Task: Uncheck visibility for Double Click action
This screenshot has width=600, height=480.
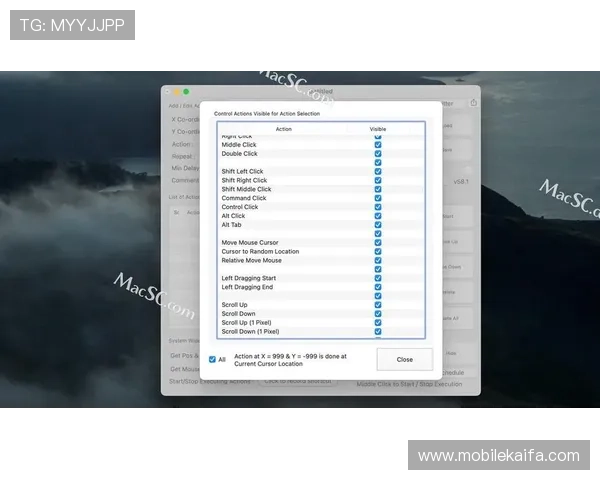Action: [x=377, y=154]
